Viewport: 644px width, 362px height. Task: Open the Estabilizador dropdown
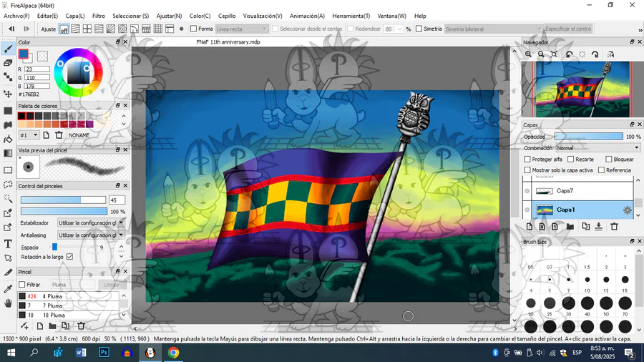pyautogui.click(x=90, y=223)
